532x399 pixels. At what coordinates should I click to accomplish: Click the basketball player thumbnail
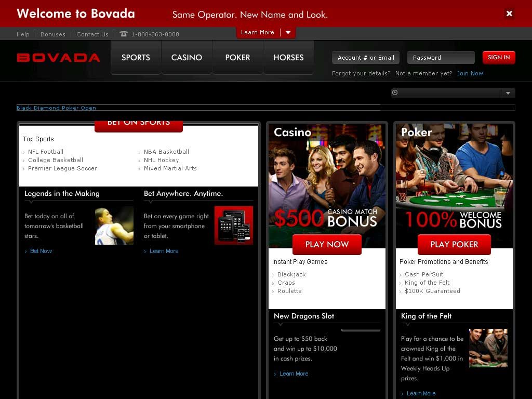(x=114, y=225)
